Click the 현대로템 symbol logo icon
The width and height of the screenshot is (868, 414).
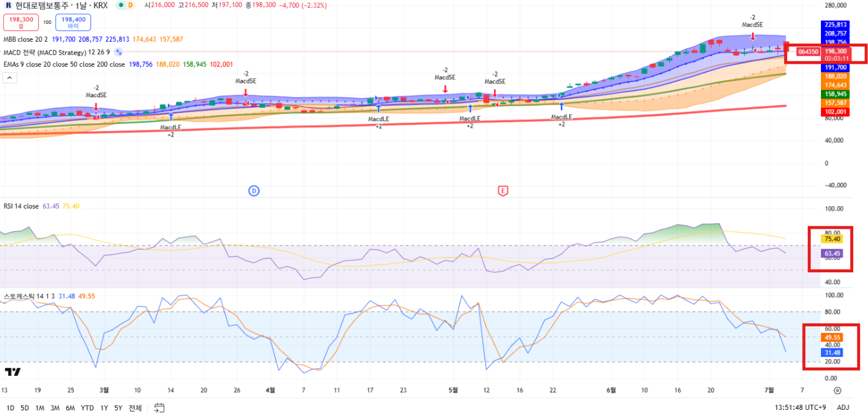(x=8, y=5)
